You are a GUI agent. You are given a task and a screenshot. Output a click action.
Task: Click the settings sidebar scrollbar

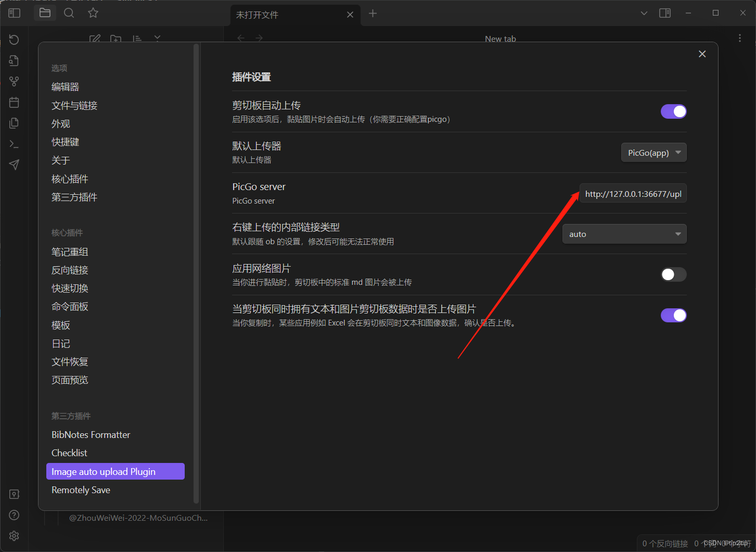tap(196, 273)
